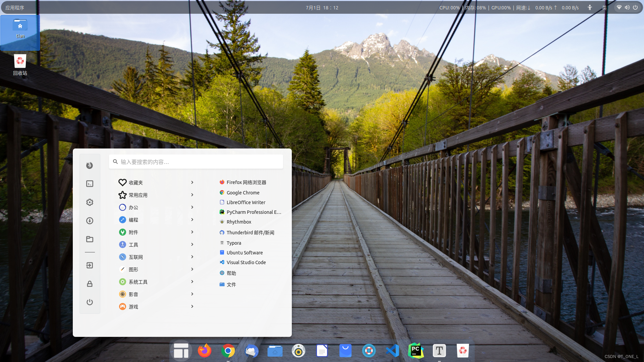Open the accessibility icon in top bar

click(x=590, y=7)
